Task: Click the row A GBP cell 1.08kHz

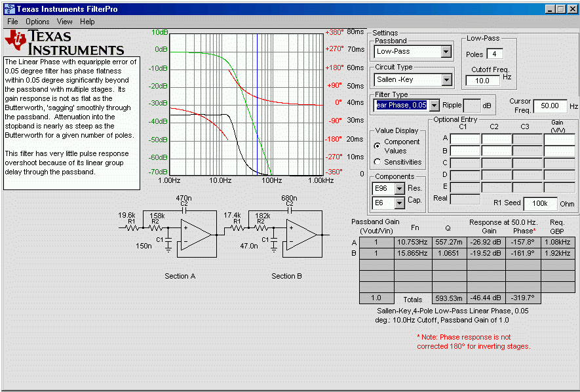Action: 558,243
